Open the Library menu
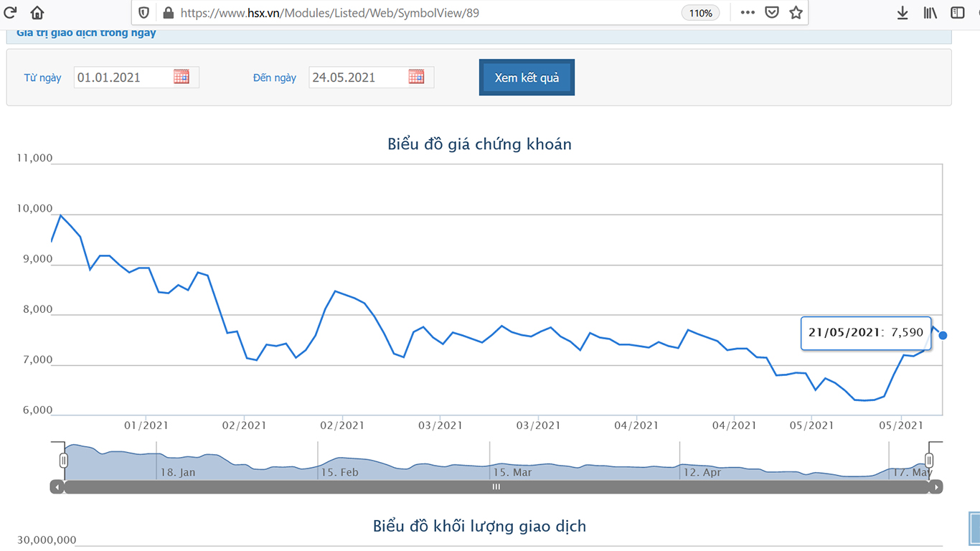This screenshot has width=980, height=551. [930, 13]
